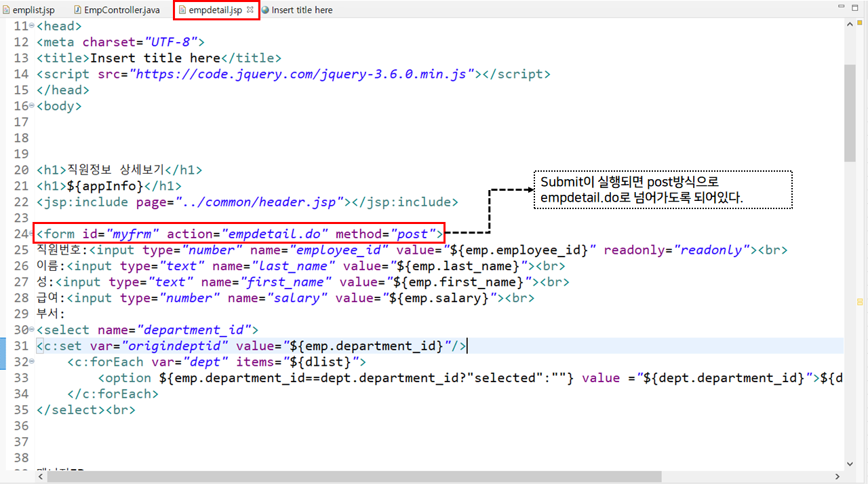Collapse the select block at line 30
The width and height of the screenshot is (868, 484).
(32, 330)
